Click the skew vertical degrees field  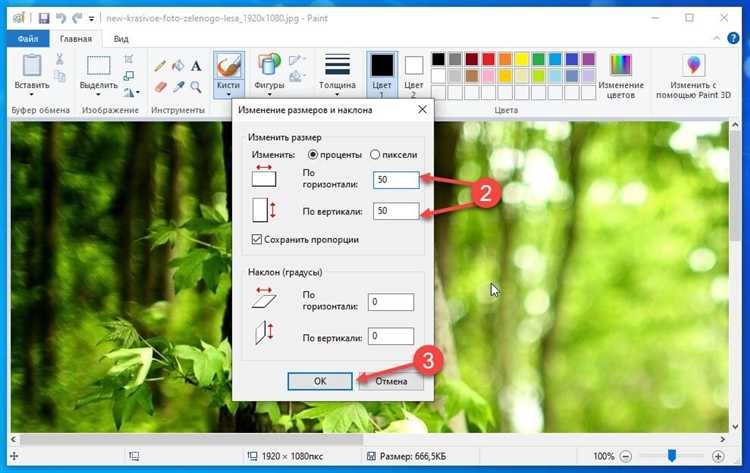pyautogui.click(x=391, y=336)
